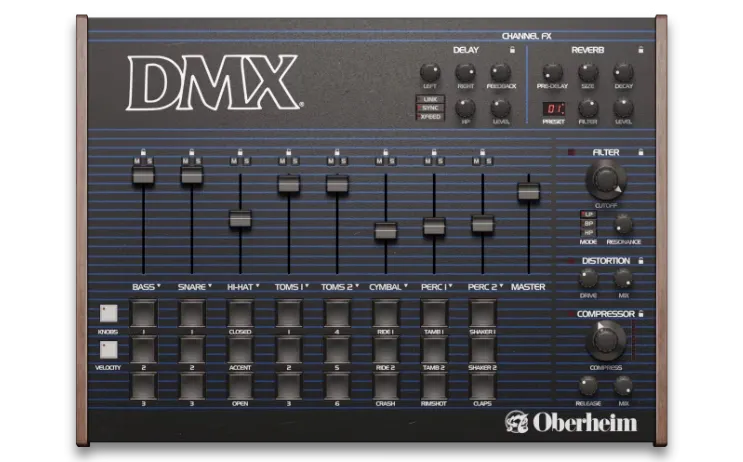The height and width of the screenshot is (462, 743).
Task: Toggle the delay XFEED switch
Action: (430, 117)
